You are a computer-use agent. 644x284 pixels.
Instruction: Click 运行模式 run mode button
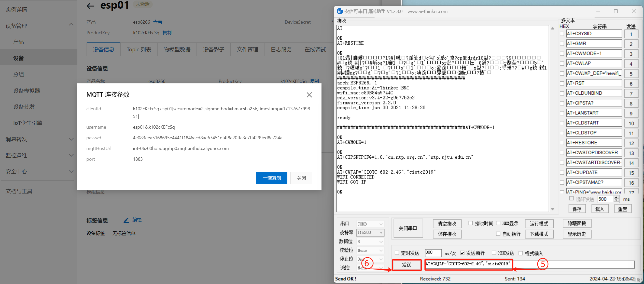pos(539,224)
